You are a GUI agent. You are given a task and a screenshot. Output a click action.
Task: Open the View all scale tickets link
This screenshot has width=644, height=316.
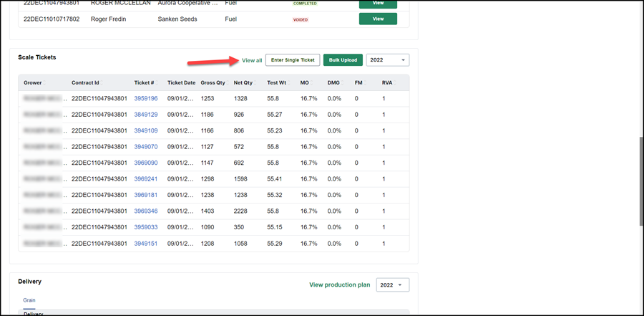[x=252, y=60]
